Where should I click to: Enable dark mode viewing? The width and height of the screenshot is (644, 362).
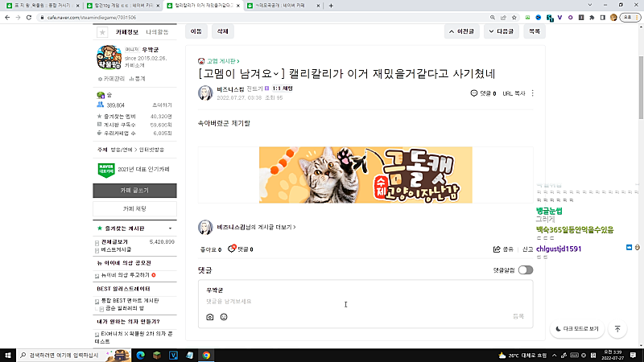577,329
